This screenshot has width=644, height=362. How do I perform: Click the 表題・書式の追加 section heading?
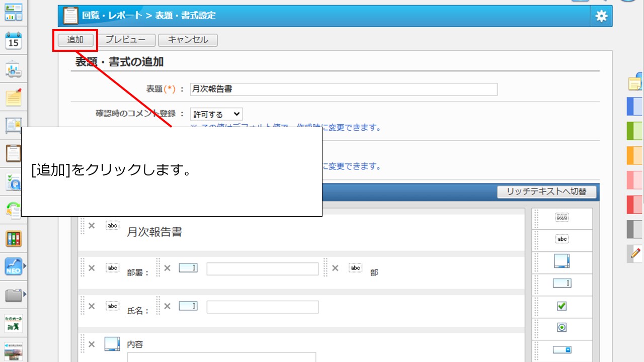(x=119, y=62)
